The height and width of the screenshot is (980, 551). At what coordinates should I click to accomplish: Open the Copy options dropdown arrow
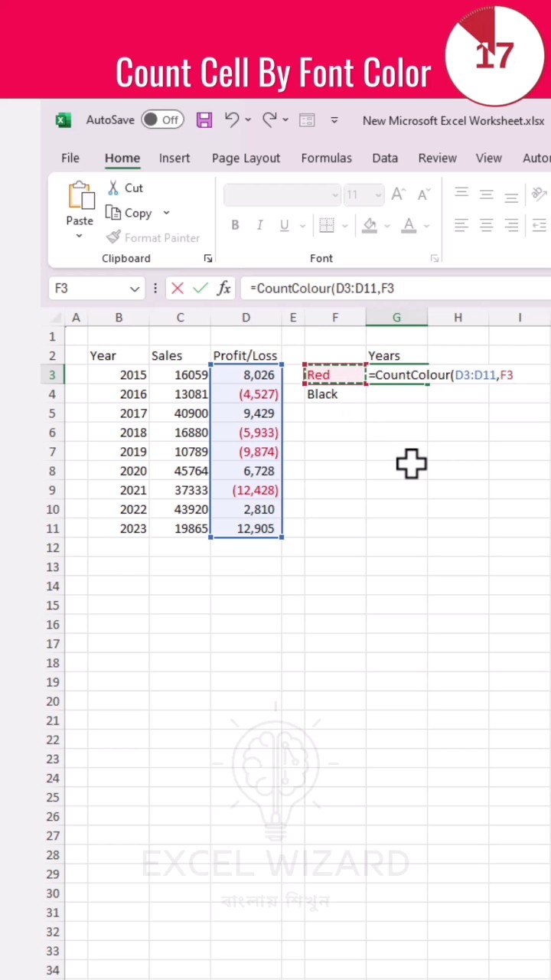click(166, 213)
